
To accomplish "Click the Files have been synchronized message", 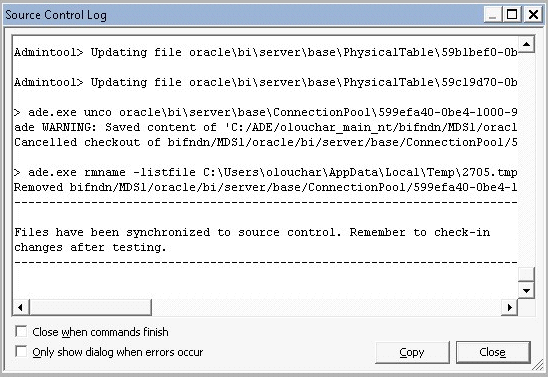I will [252, 240].
